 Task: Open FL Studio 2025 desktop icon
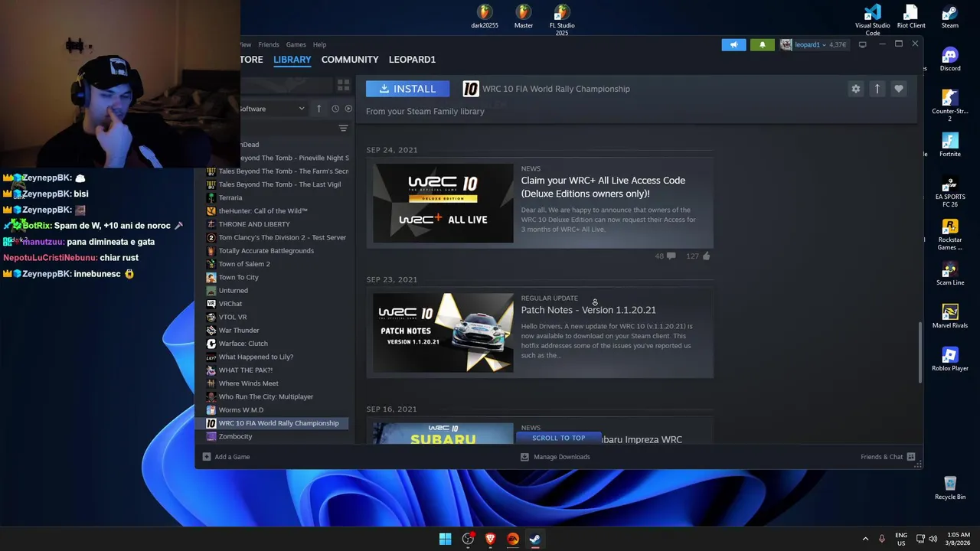(x=562, y=21)
